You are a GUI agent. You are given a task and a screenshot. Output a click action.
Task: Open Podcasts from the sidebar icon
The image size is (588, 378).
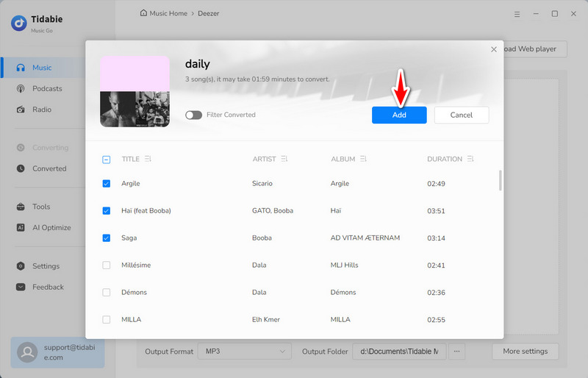click(21, 89)
